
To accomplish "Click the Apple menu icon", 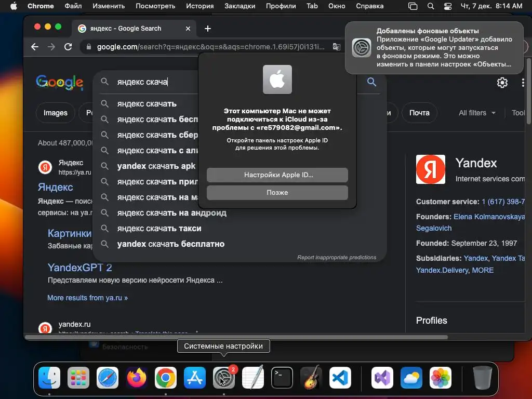I will click(x=14, y=6).
